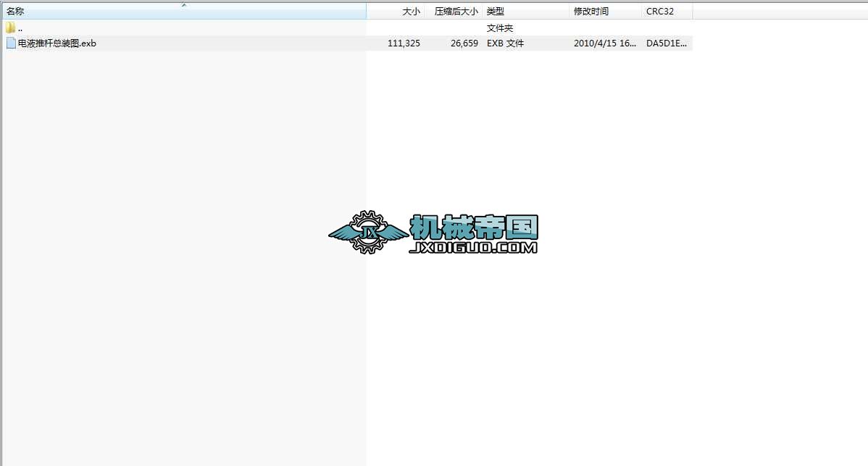Sort by the 修改时间 column header
Image resolution: width=868 pixels, height=466 pixels.
pos(606,11)
